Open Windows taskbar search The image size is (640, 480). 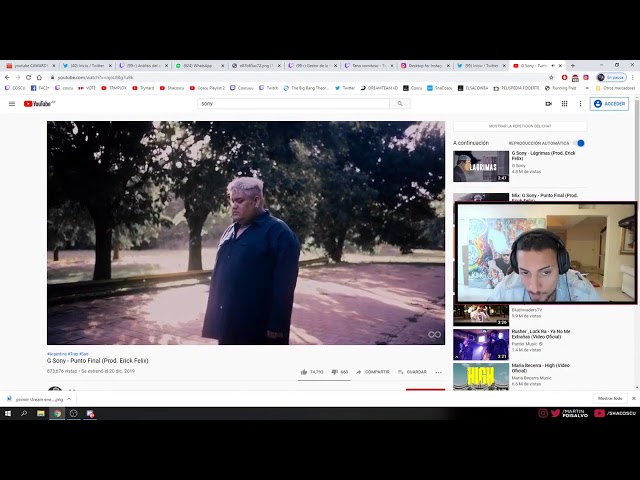tap(24, 413)
